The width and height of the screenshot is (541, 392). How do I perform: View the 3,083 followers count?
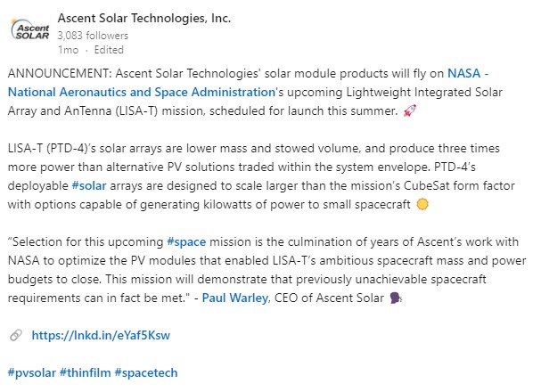click(x=93, y=36)
